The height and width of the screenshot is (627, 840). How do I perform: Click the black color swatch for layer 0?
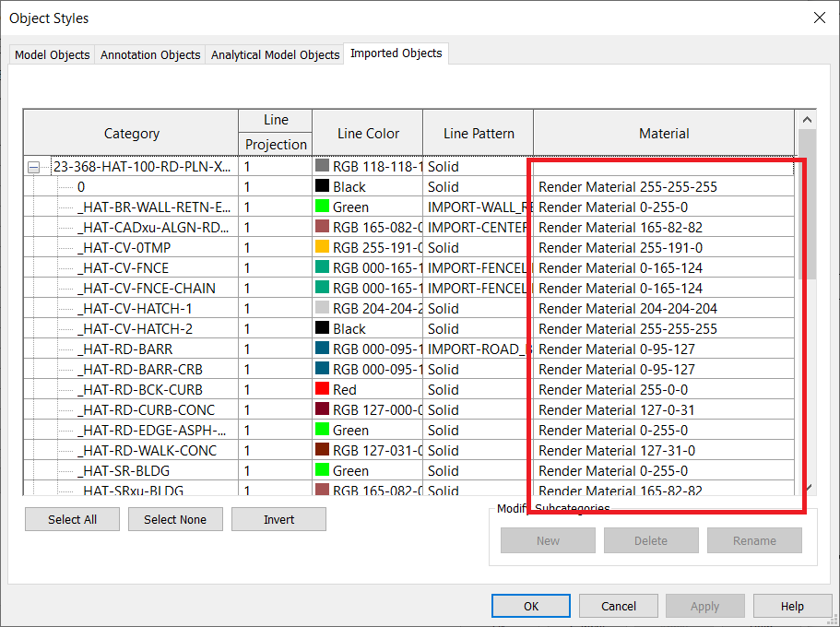coord(322,185)
